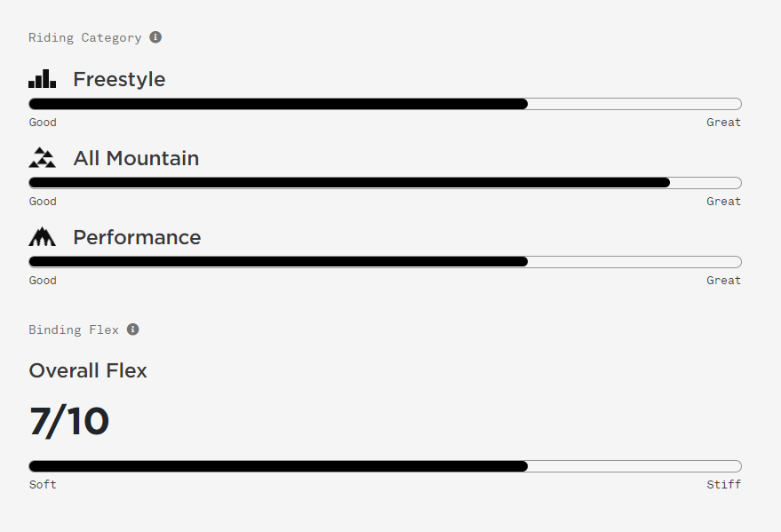Click the 7/10 flex score

click(69, 422)
